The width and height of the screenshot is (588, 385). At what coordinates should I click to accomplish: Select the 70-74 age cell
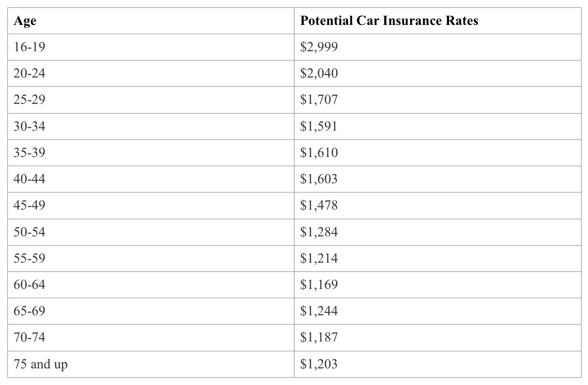30,337
